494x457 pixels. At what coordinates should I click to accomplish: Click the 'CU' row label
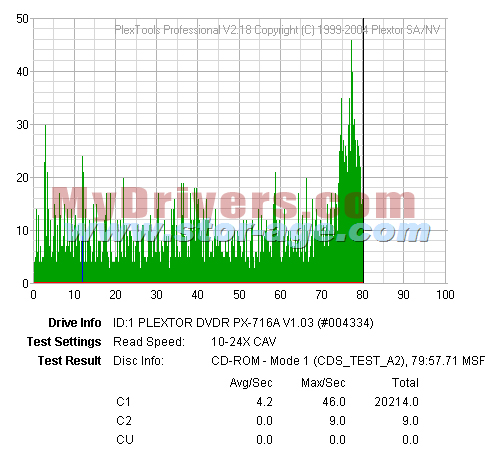coord(125,440)
